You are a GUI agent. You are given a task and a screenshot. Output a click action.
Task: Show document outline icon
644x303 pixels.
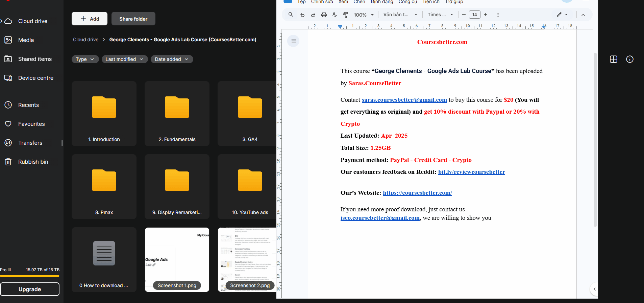click(x=293, y=41)
